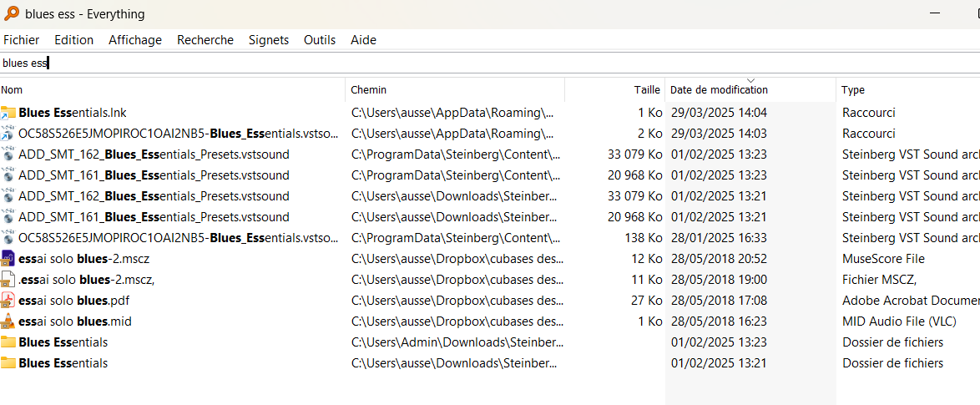This screenshot has height=405, width=980.
Task: Select the OC58S526E5 file name dated 28/01/2025
Action: (x=178, y=238)
